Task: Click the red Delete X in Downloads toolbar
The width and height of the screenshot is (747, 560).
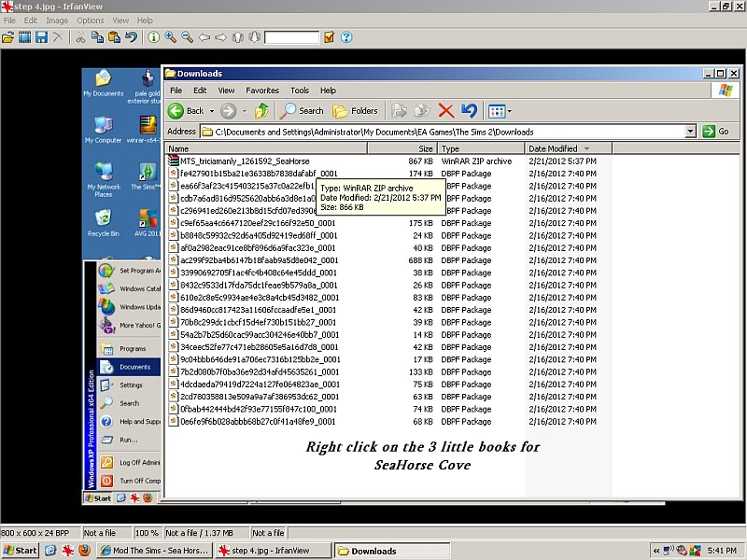Action: (446, 111)
